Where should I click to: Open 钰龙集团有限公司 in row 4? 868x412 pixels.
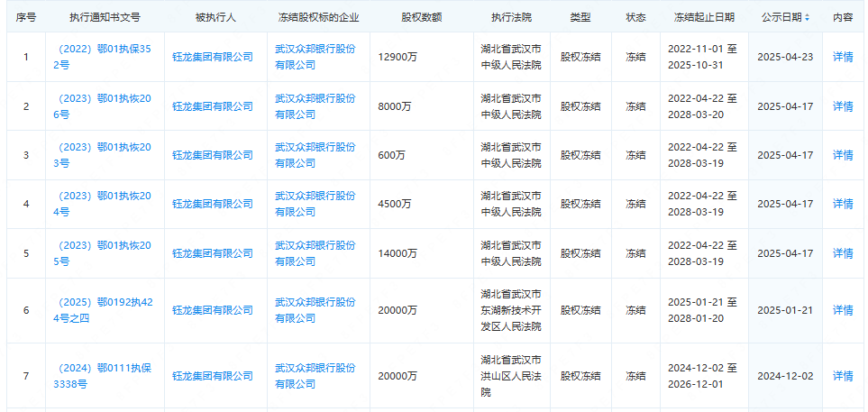tap(213, 204)
